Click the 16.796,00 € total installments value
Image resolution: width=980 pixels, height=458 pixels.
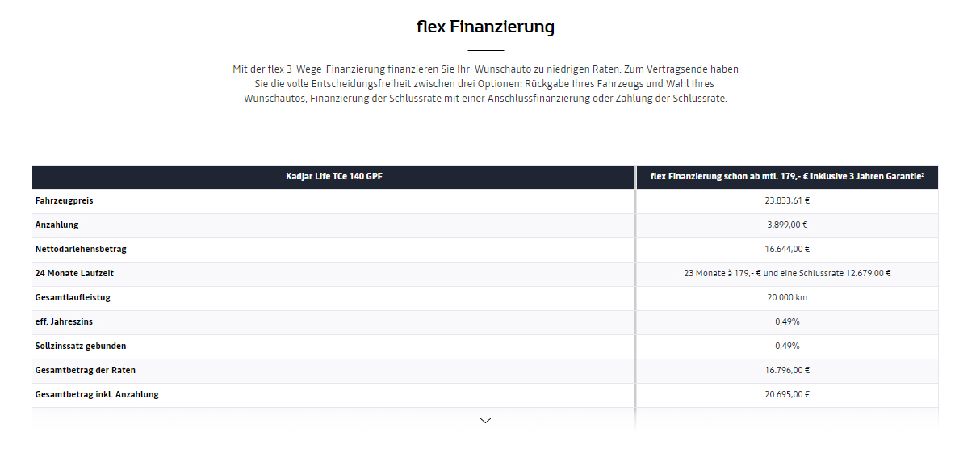(x=787, y=370)
